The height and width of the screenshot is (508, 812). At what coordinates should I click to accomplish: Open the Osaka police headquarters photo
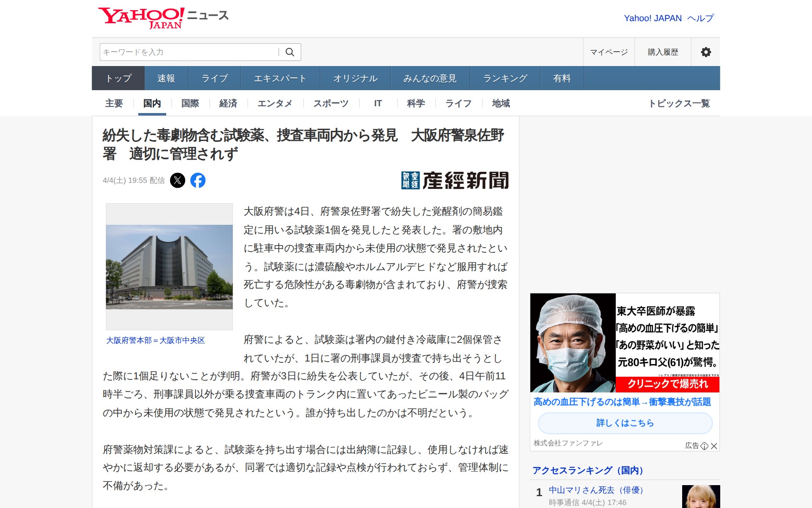(x=169, y=267)
